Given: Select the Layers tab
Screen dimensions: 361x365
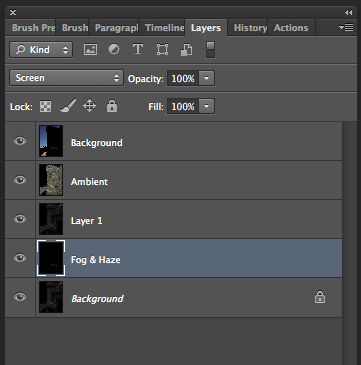Looking at the screenshot, I should pos(206,28).
